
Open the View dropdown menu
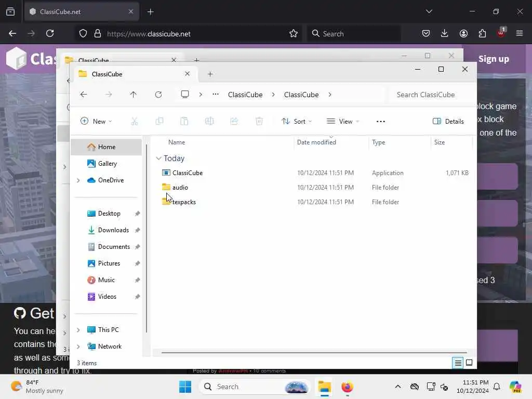pos(343,122)
